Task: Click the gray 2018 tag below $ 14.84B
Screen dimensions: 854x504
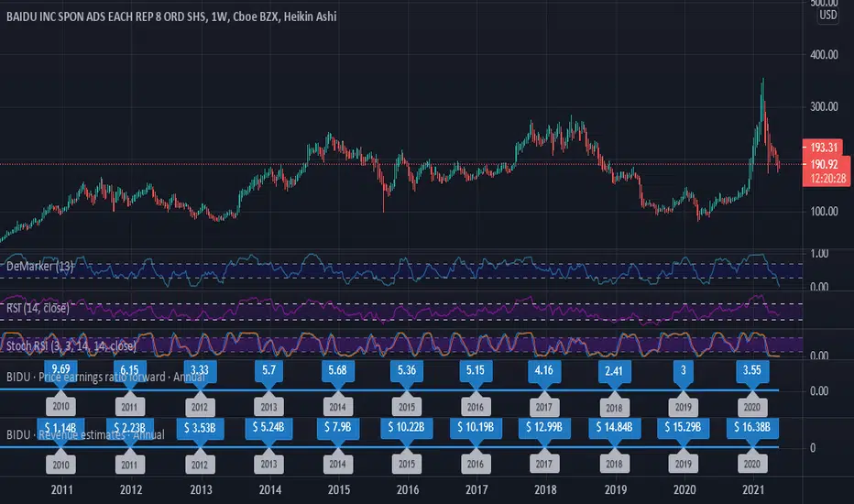Action: [614, 465]
